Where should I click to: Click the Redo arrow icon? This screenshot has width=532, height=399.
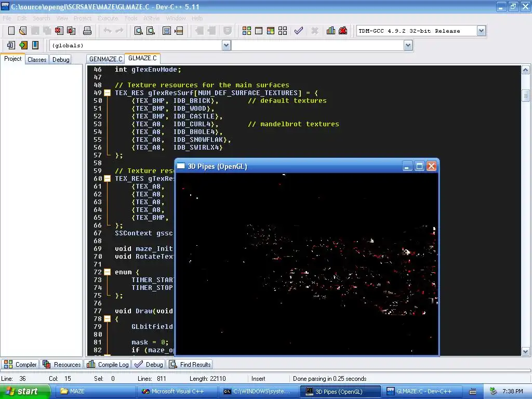119,31
